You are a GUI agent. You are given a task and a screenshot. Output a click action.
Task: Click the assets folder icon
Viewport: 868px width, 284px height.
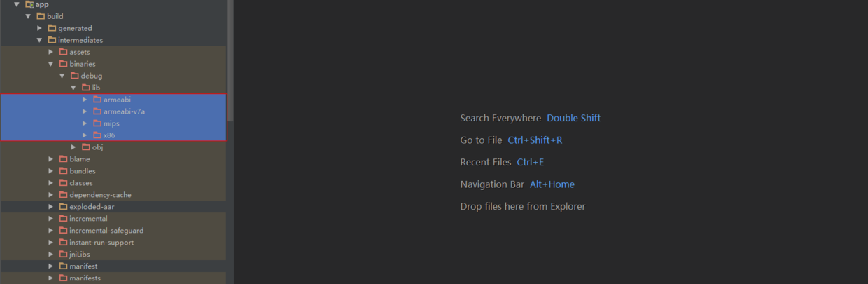pyautogui.click(x=63, y=52)
